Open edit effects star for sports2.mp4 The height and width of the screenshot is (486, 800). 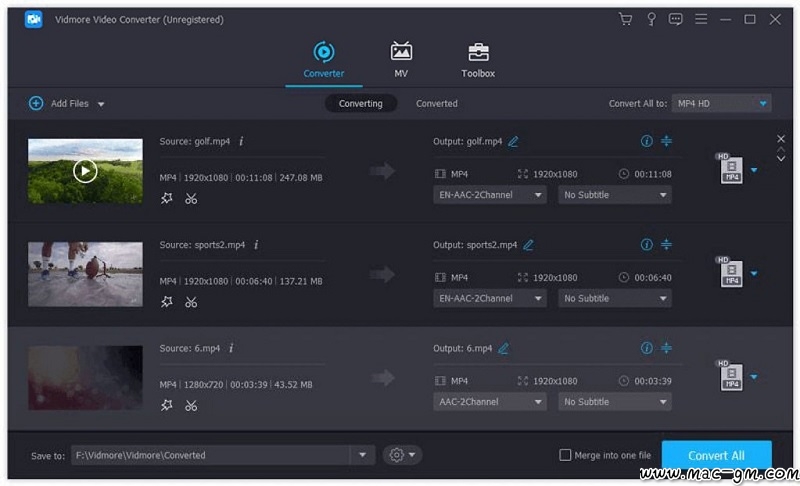(167, 302)
